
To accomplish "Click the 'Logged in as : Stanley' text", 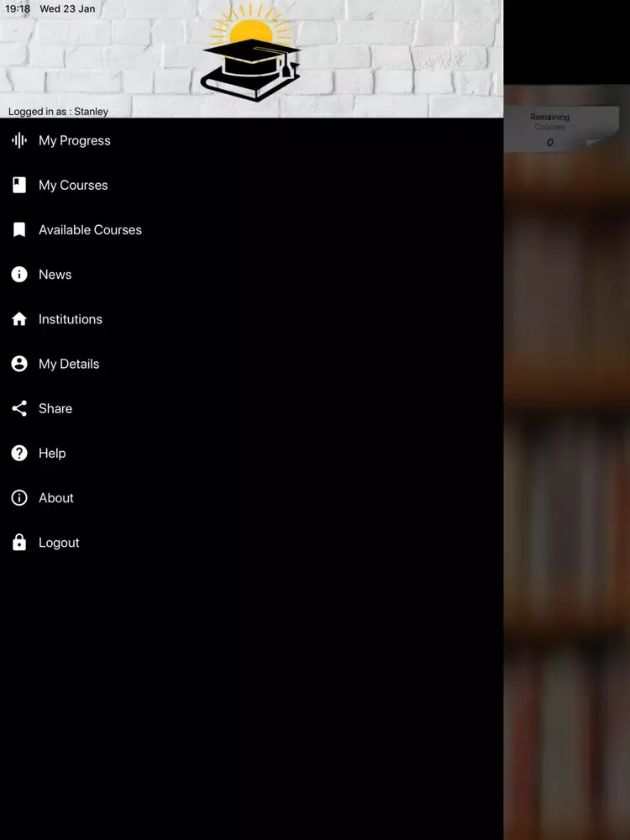I will click(x=59, y=112).
